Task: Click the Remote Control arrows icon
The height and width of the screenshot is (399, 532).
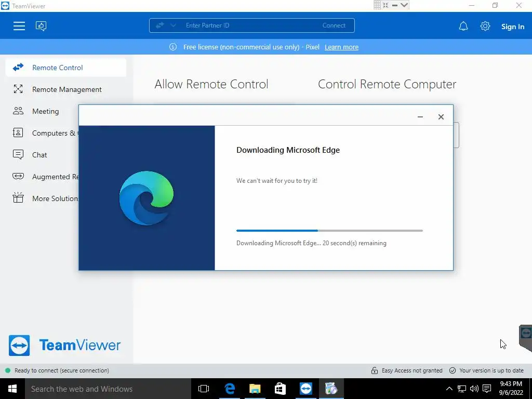Action: [18, 67]
